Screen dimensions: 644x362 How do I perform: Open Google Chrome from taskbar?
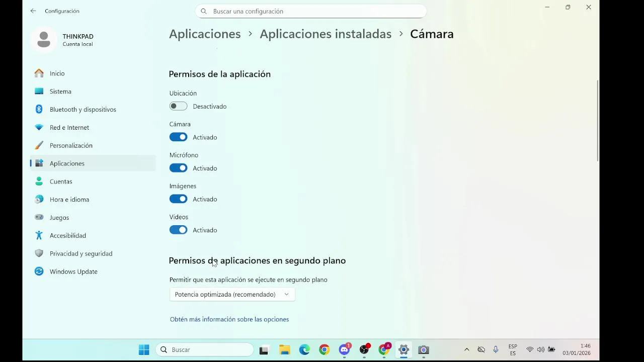[325, 350]
